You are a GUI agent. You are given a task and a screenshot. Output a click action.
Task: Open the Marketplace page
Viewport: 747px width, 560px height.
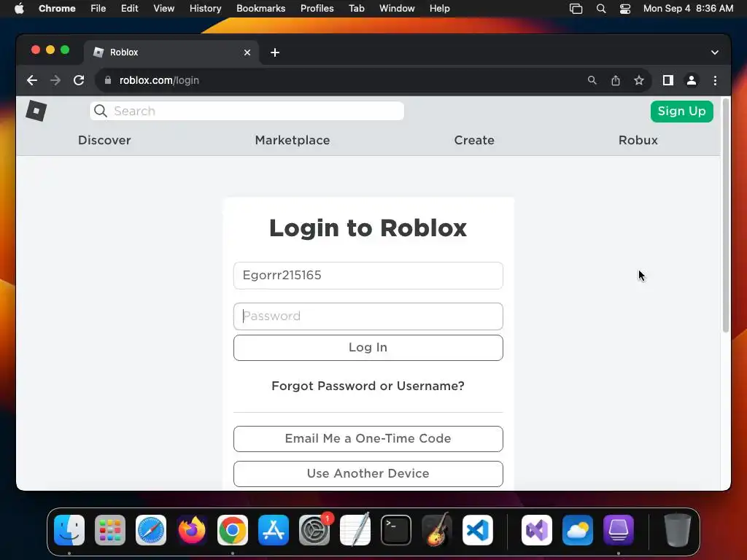click(x=293, y=141)
